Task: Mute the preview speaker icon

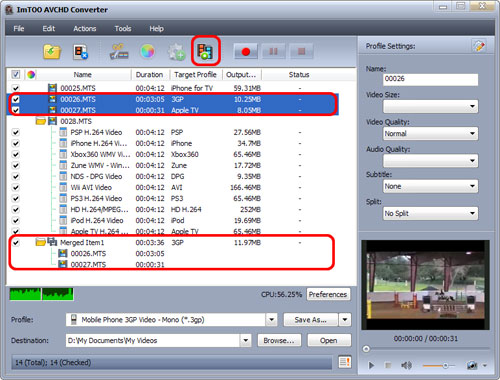Action: 406,366
